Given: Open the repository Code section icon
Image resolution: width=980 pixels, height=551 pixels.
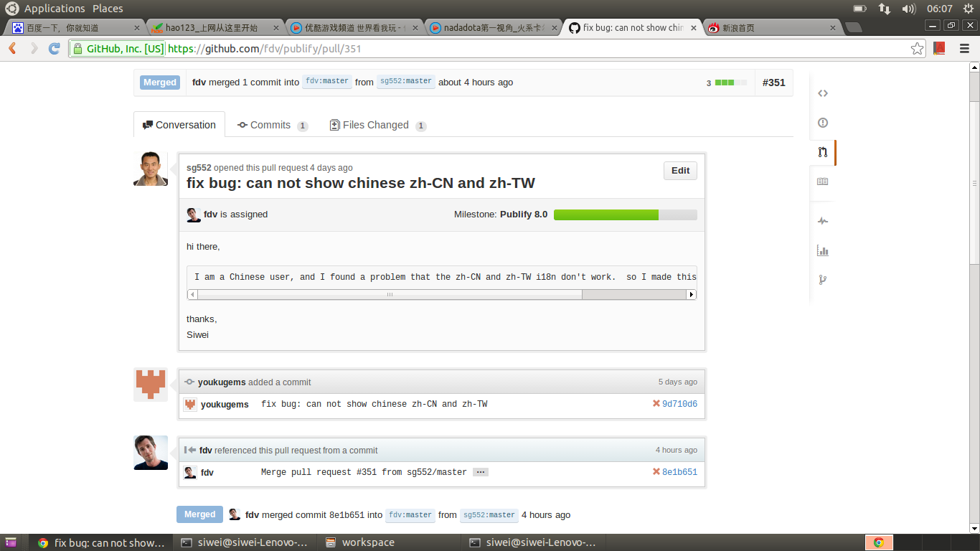Looking at the screenshot, I should pyautogui.click(x=822, y=93).
